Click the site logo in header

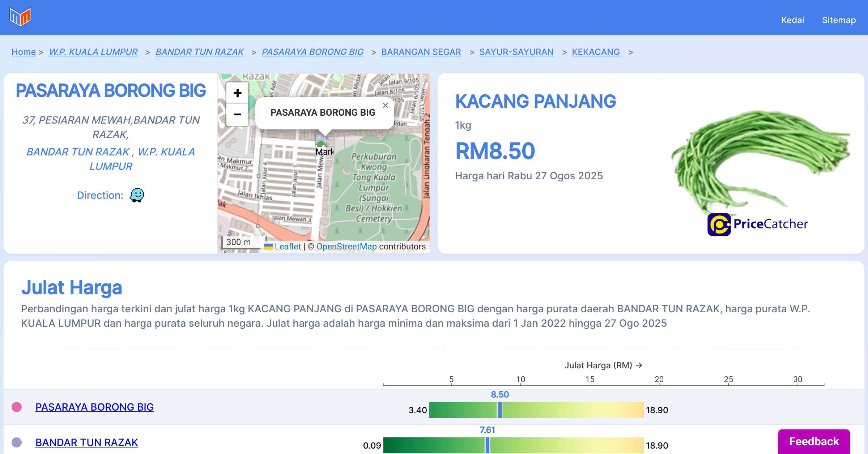pos(20,17)
